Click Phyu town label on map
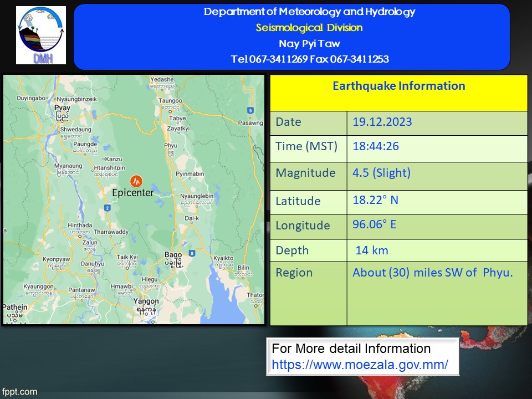532x399 pixels. [171, 146]
